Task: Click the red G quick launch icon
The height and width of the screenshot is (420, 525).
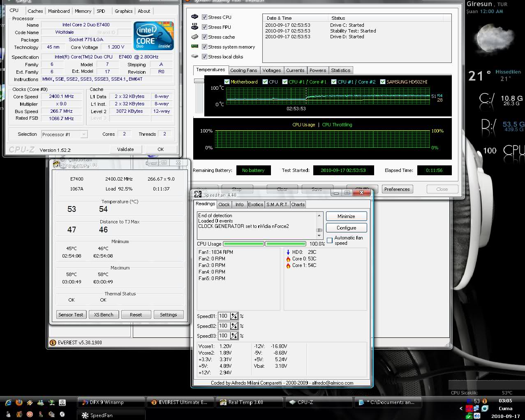Action: pos(30,414)
